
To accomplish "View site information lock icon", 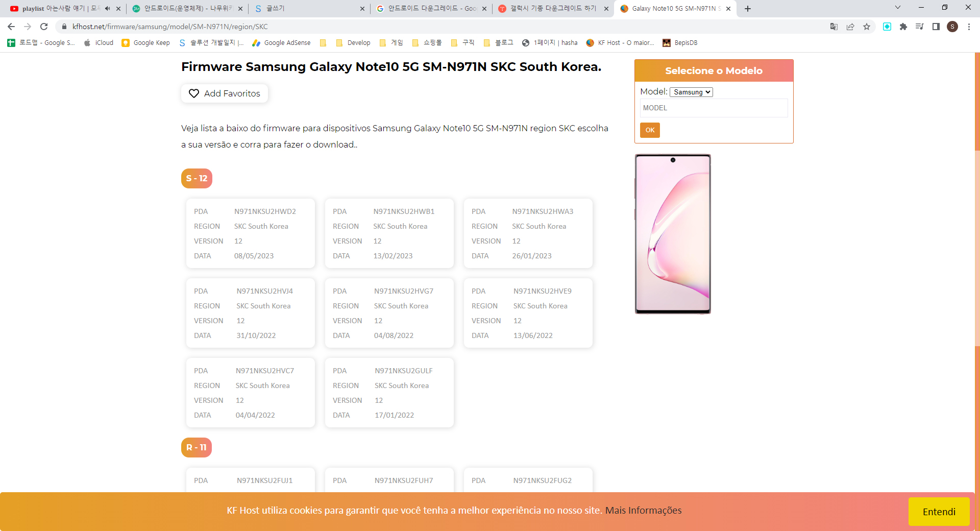I will pos(64,27).
